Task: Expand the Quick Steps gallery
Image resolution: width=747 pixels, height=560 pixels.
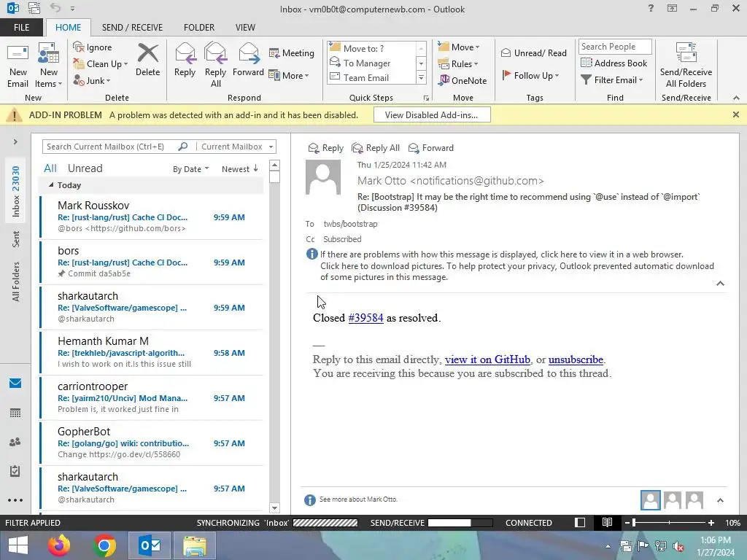Action: [x=421, y=77]
